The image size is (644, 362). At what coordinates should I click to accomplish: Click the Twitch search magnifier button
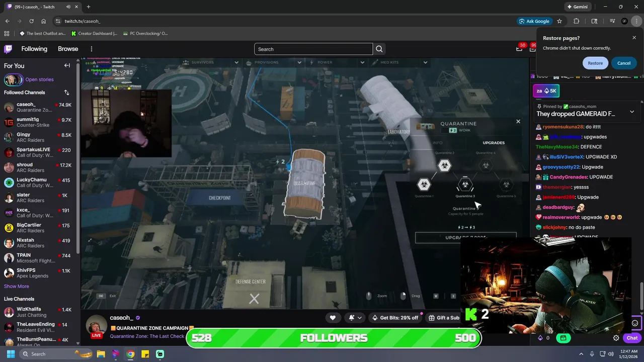pyautogui.click(x=379, y=49)
